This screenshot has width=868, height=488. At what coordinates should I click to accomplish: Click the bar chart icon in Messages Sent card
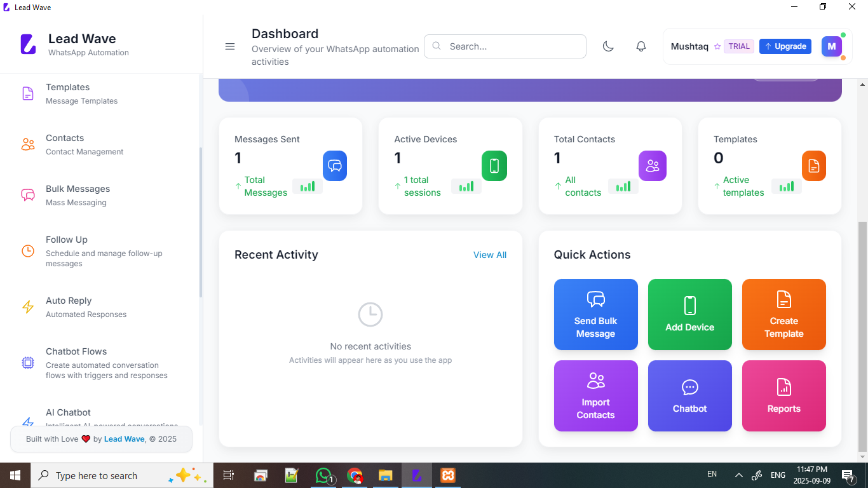(x=308, y=186)
